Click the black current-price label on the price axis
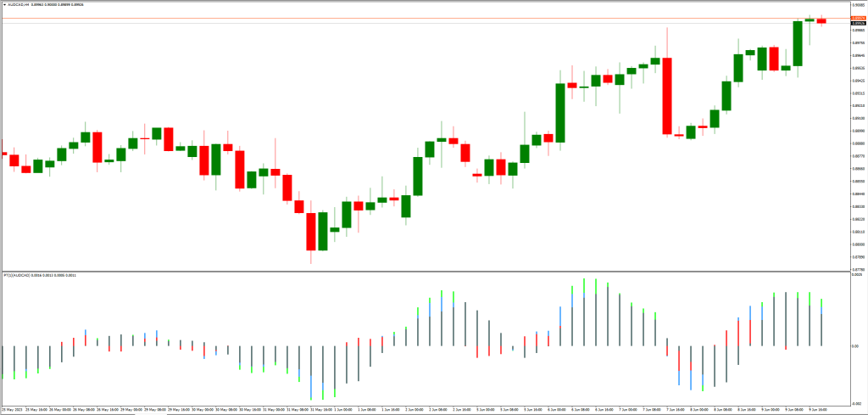The height and width of the screenshot is (415, 868). click(858, 23)
